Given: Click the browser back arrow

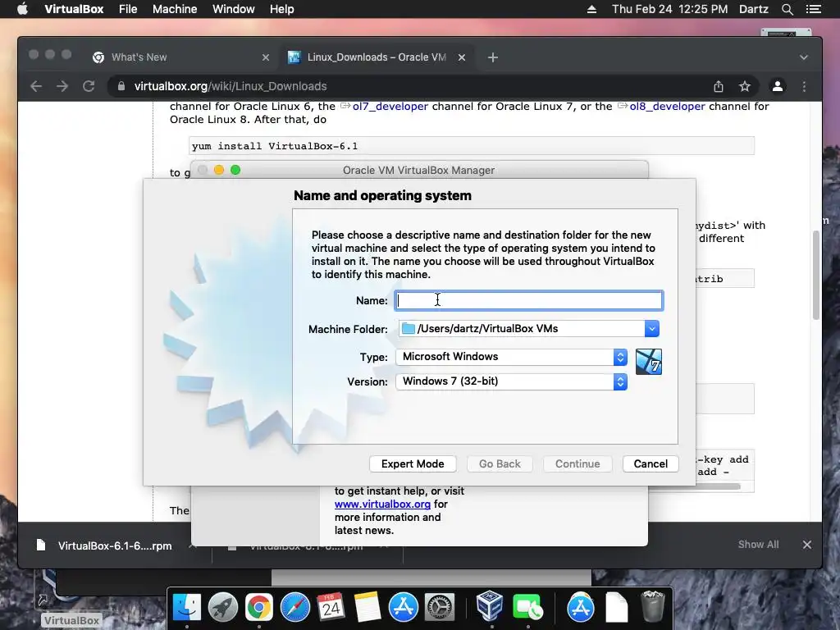Looking at the screenshot, I should [36, 86].
